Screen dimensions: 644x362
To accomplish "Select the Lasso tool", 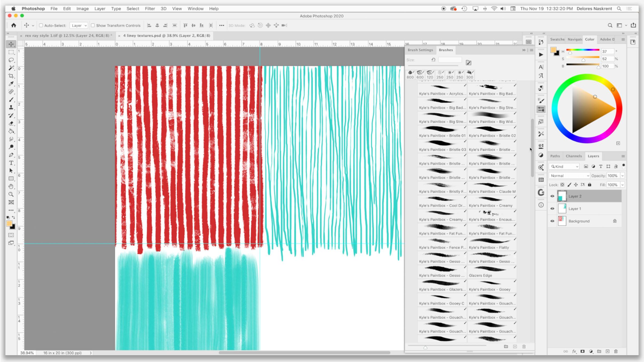I will (x=11, y=60).
